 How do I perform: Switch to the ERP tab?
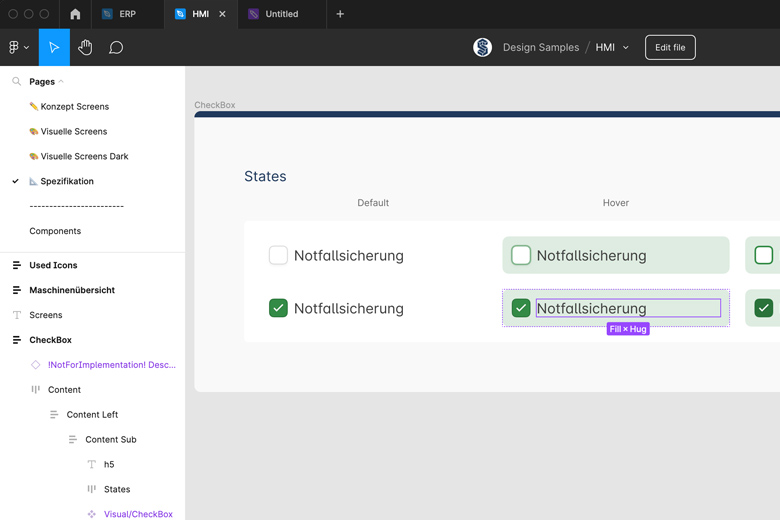click(128, 14)
